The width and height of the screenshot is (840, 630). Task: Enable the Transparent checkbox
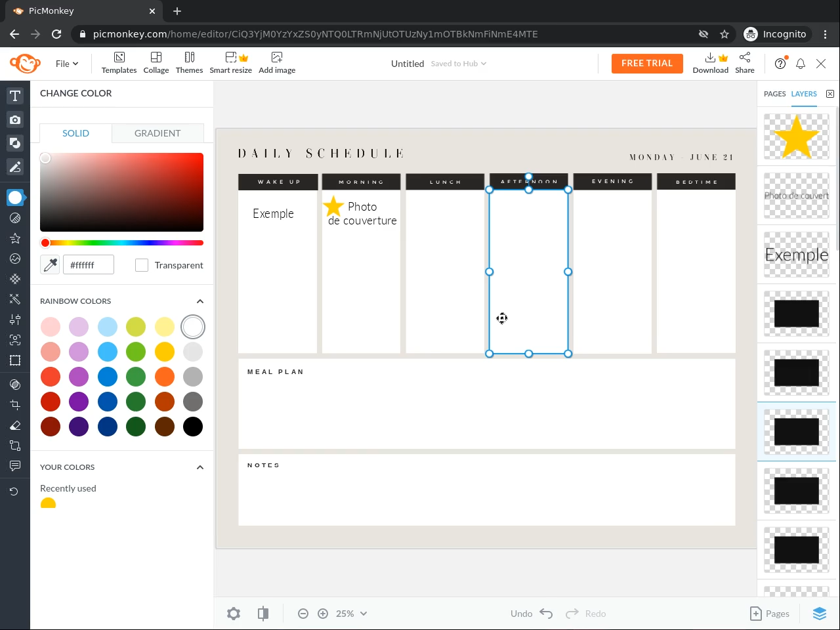point(142,265)
